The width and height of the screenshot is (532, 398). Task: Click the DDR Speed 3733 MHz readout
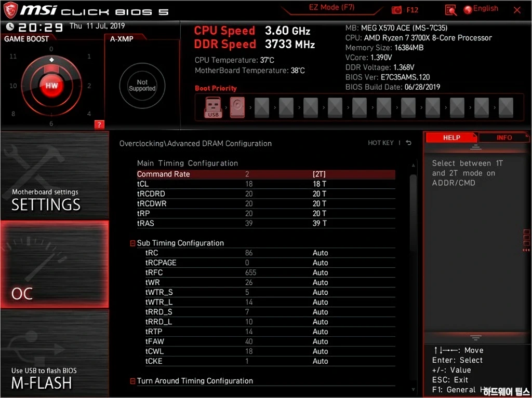(x=255, y=44)
